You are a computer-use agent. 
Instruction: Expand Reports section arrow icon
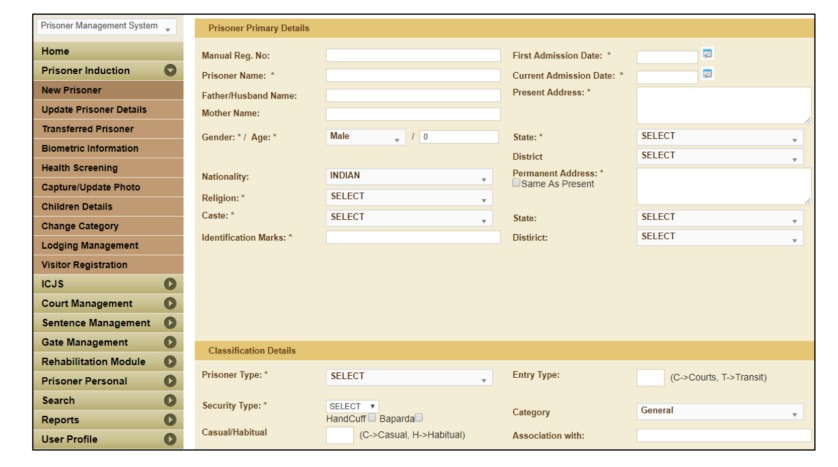tap(169, 419)
